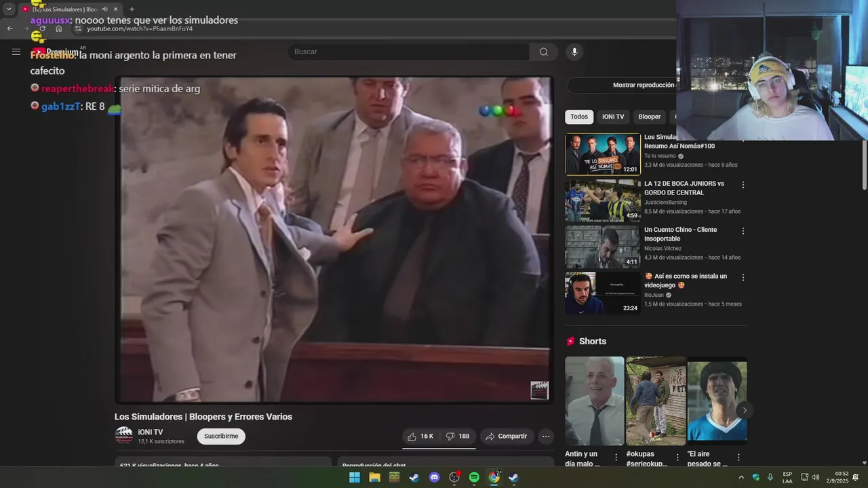Click inside the Buscar search field
The width and height of the screenshot is (868, 488).
[409, 52]
